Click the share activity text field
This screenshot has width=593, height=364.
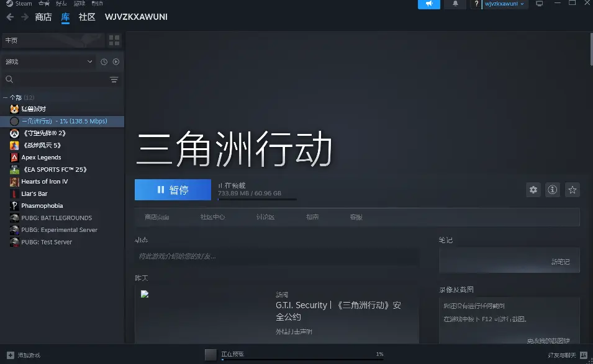[x=276, y=256]
